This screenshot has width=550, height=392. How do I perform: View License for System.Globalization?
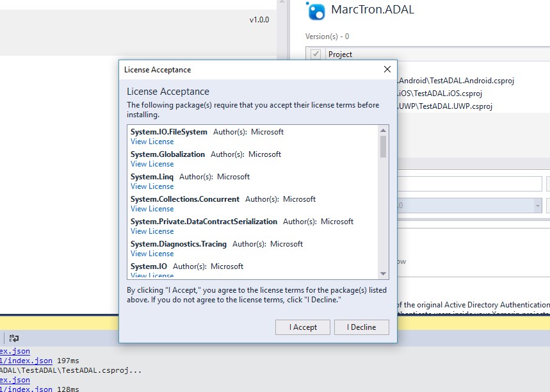pos(152,164)
